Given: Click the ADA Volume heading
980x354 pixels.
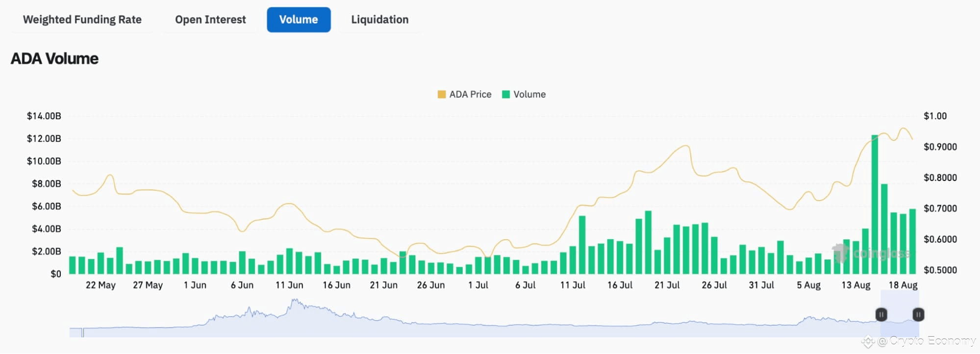Looking at the screenshot, I should [54, 58].
